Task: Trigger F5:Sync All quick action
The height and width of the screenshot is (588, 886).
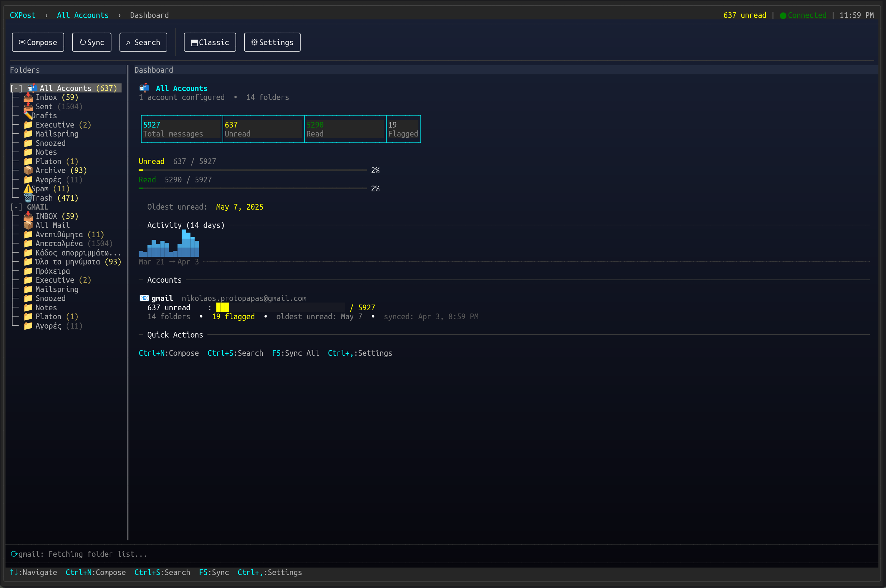Action: [295, 353]
